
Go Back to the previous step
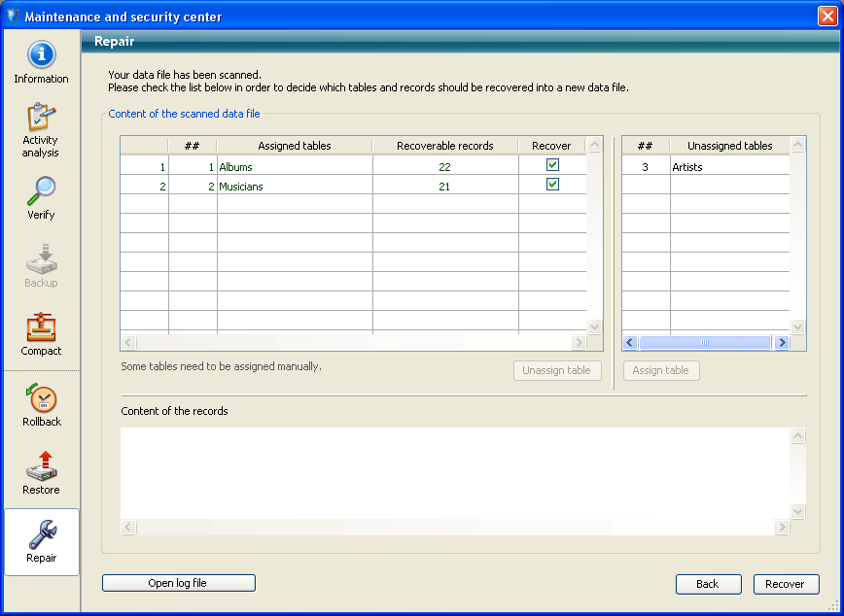[x=707, y=584]
